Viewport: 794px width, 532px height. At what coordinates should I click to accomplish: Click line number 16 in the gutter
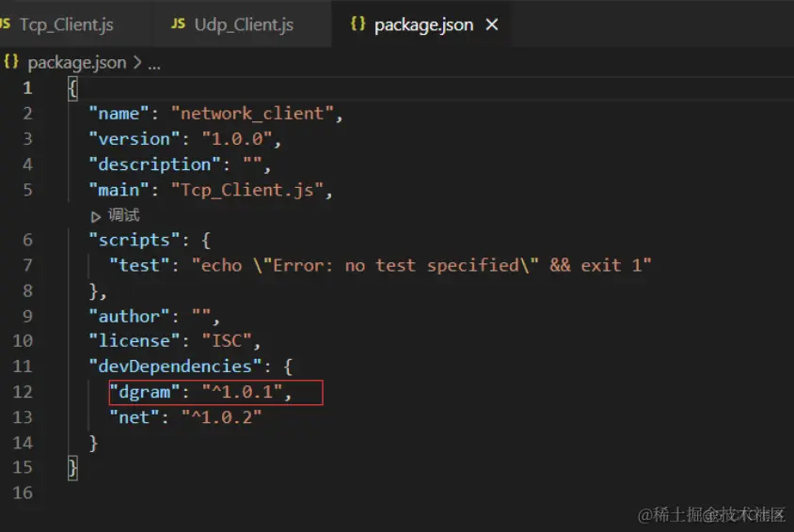[x=23, y=493]
